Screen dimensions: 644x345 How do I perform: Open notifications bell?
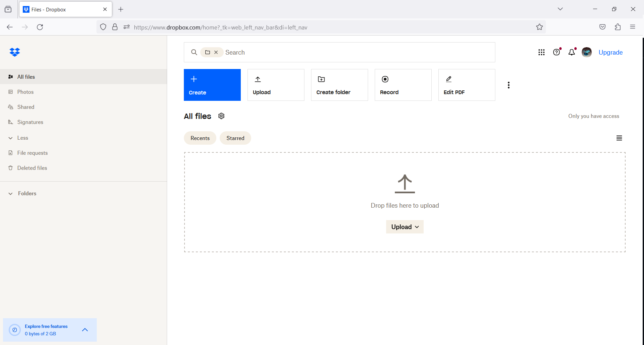coord(572,52)
